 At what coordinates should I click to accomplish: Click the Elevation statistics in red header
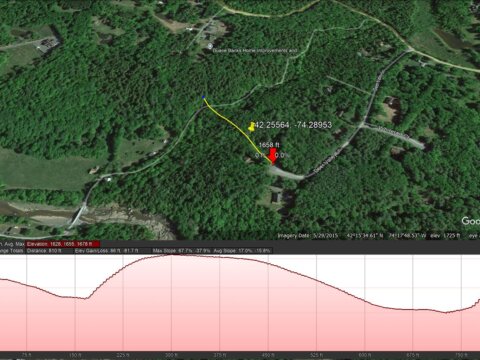pyautogui.click(x=63, y=244)
